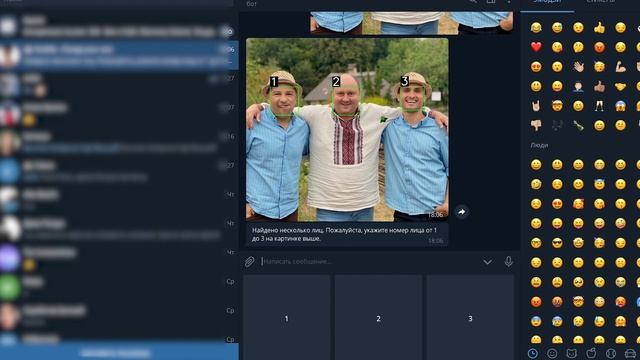
Task: Insert the heart-eyes emoji under Люди section
Action: tap(557, 204)
